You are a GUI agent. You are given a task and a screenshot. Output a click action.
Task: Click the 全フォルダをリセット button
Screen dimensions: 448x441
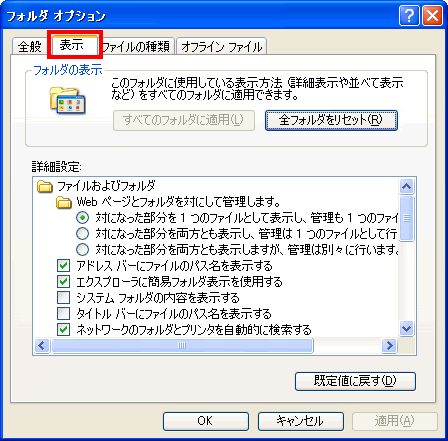tap(331, 120)
